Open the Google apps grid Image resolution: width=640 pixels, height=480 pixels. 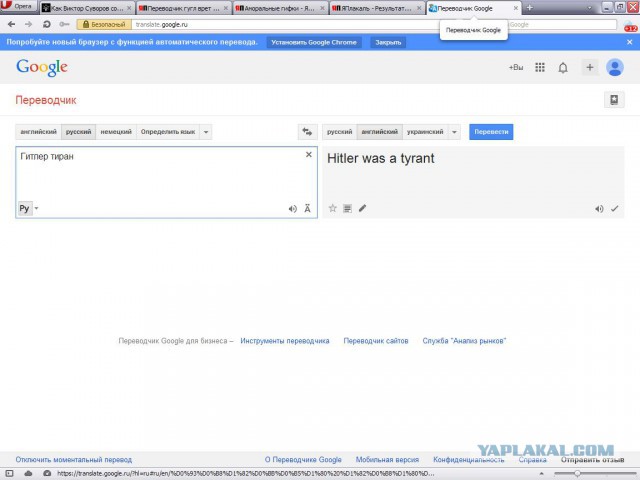click(540, 67)
